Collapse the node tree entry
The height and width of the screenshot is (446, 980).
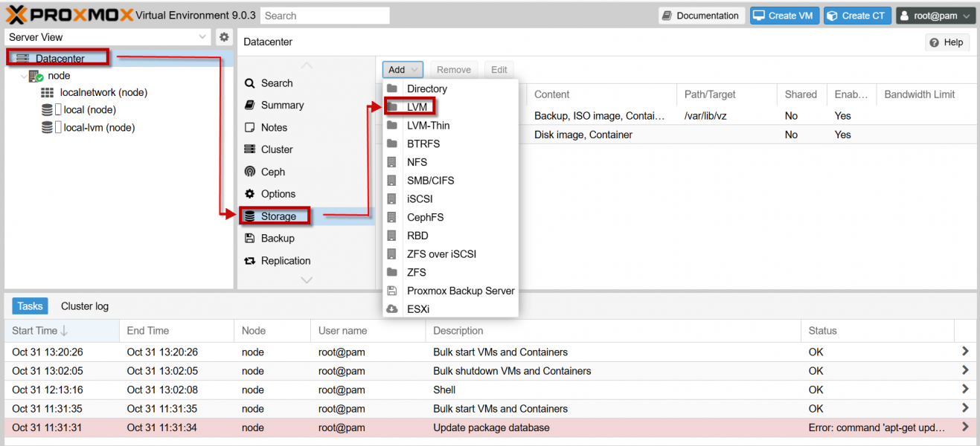pyautogui.click(x=23, y=75)
